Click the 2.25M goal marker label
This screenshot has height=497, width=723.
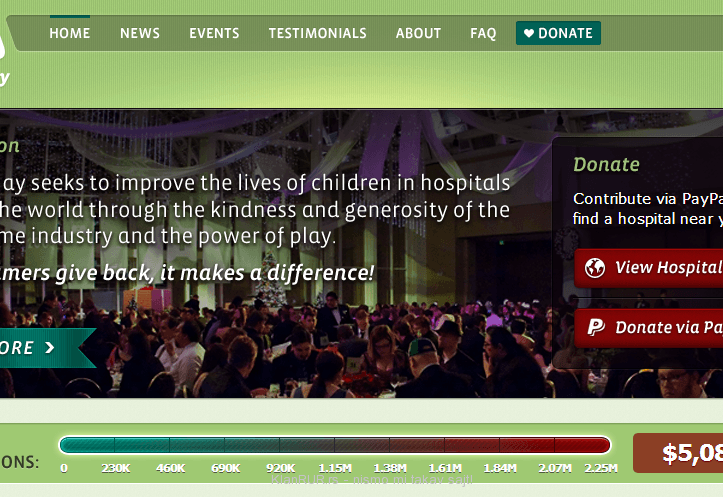pos(601,468)
